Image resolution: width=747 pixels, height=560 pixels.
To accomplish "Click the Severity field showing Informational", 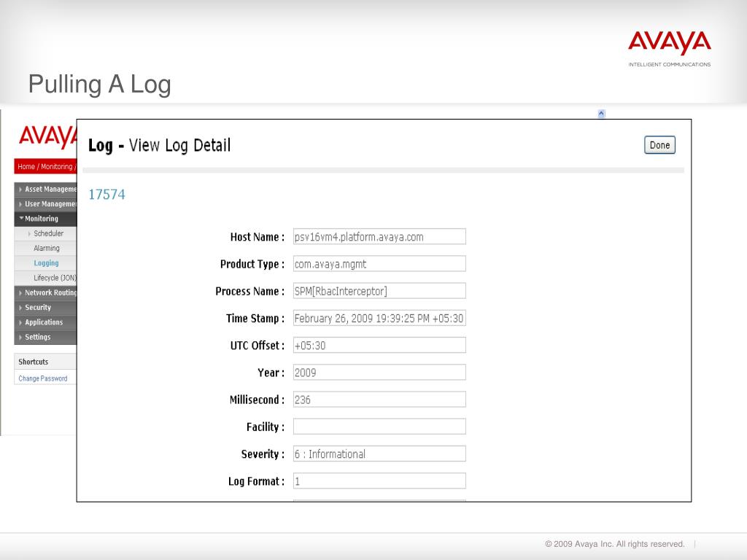I will pos(379,454).
